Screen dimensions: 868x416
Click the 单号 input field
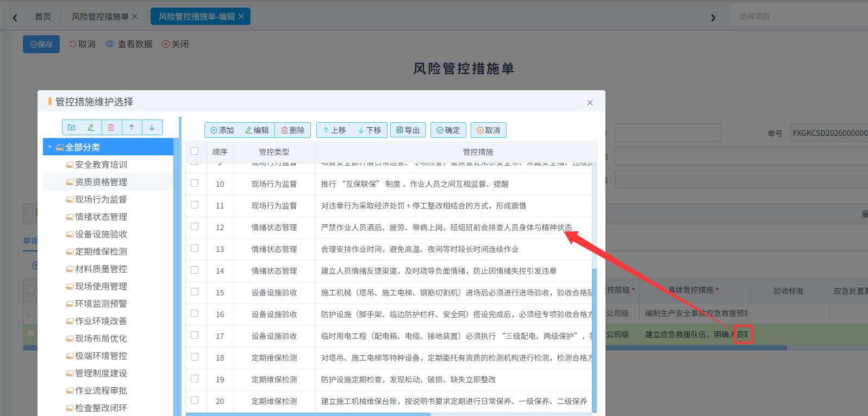tap(829, 133)
